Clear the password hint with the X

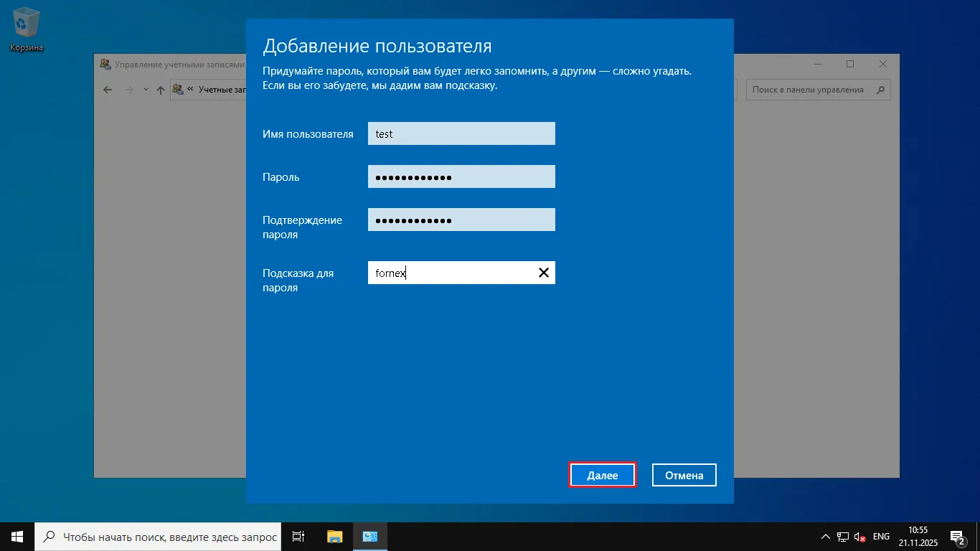point(543,273)
